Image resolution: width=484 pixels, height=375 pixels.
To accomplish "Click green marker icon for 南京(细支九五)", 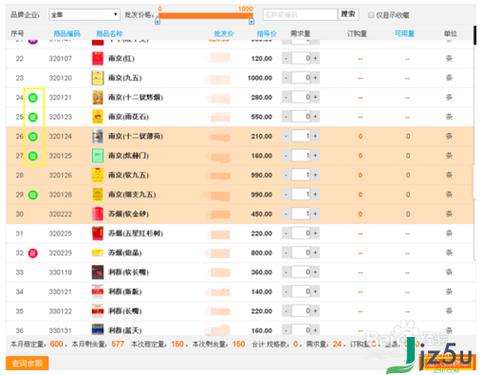I will 33,195.
